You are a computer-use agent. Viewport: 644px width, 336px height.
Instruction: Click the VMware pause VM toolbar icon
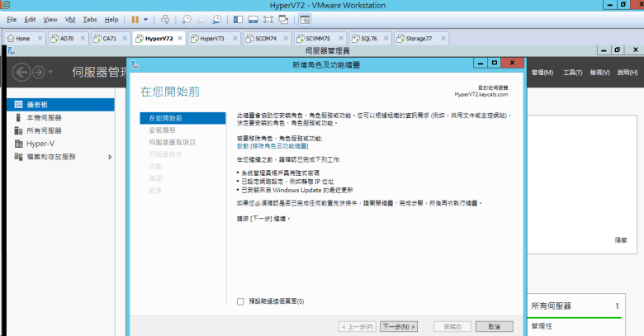point(135,18)
